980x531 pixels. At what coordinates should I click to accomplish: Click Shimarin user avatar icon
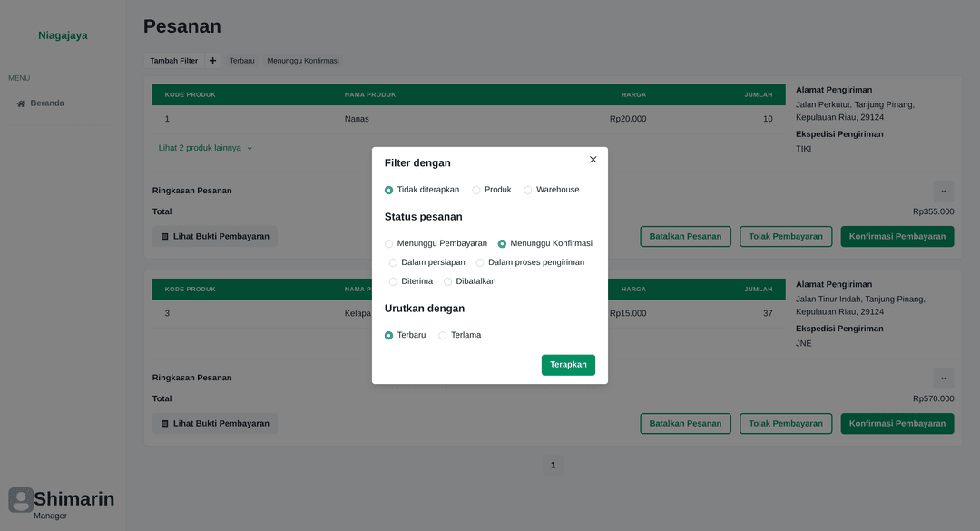coord(21,499)
